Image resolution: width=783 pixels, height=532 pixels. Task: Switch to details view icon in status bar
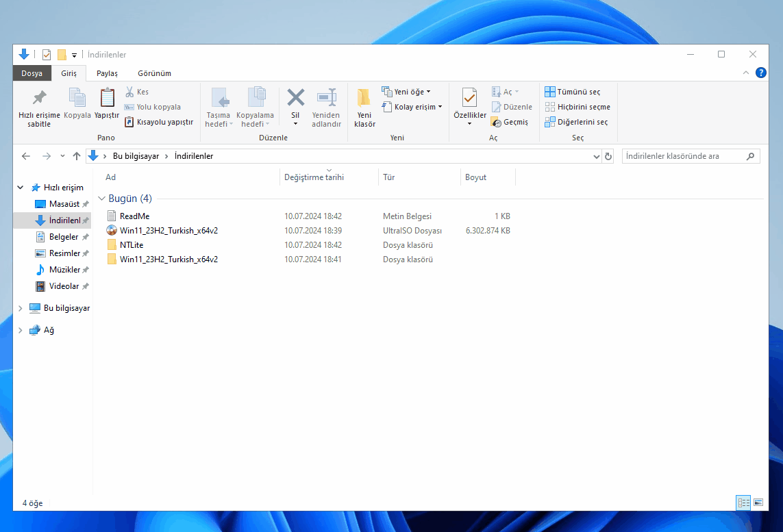click(743, 503)
